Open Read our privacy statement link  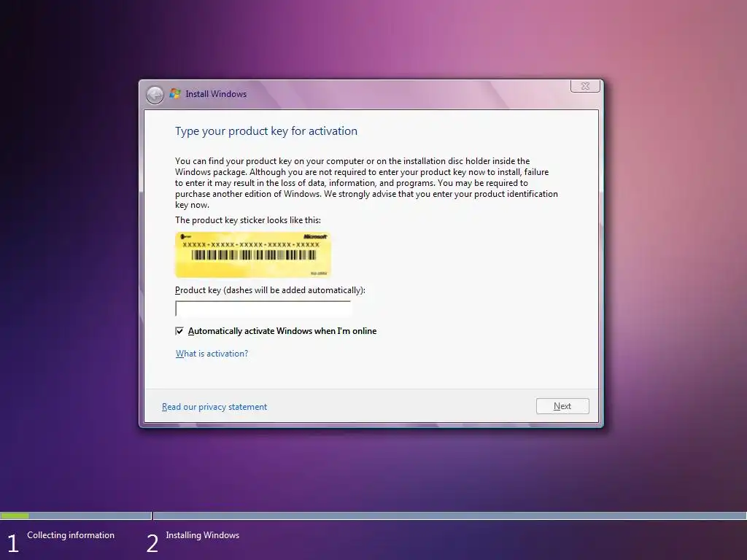pyautogui.click(x=214, y=407)
